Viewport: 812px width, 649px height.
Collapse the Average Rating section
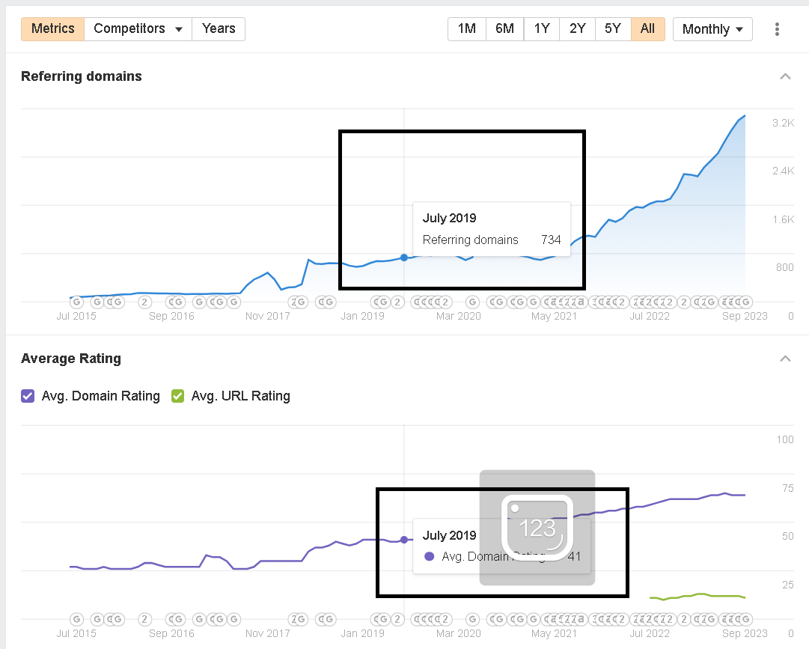pos(785,359)
